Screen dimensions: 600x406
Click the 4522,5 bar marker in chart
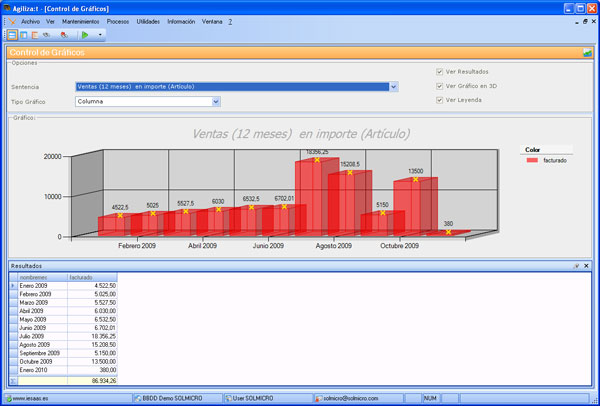click(x=120, y=215)
